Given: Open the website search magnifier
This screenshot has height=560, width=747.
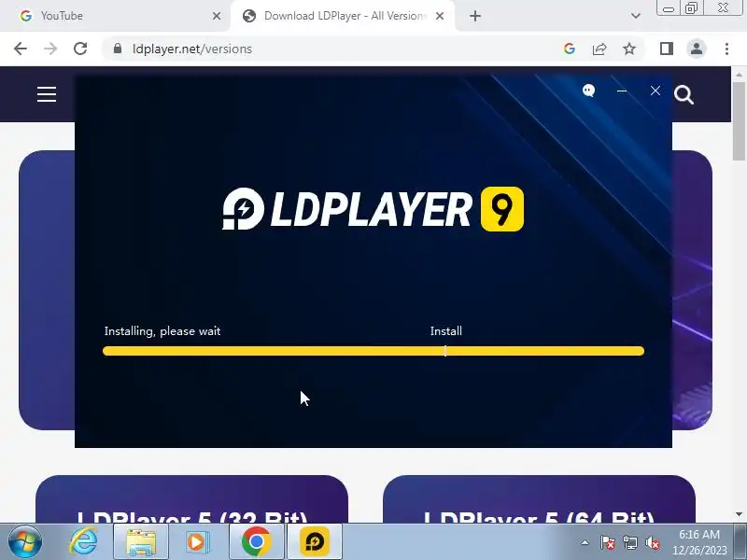Looking at the screenshot, I should click(x=684, y=95).
